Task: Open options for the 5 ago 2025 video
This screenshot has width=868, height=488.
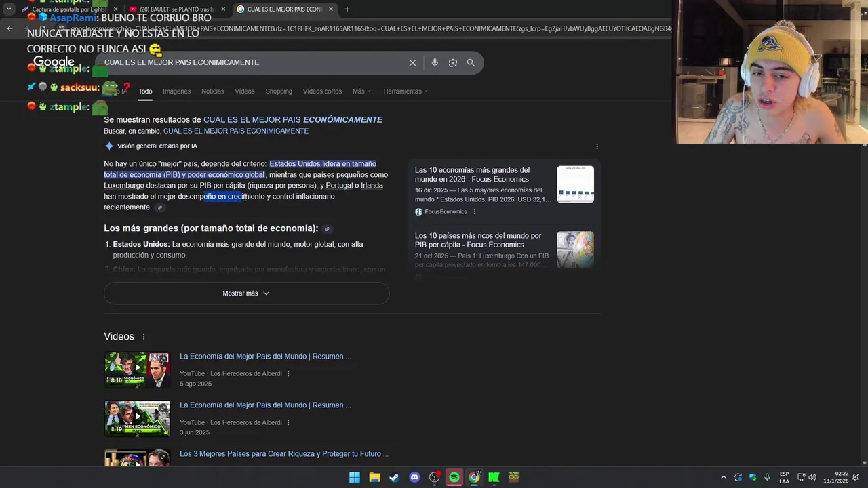Action: click(288, 374)
